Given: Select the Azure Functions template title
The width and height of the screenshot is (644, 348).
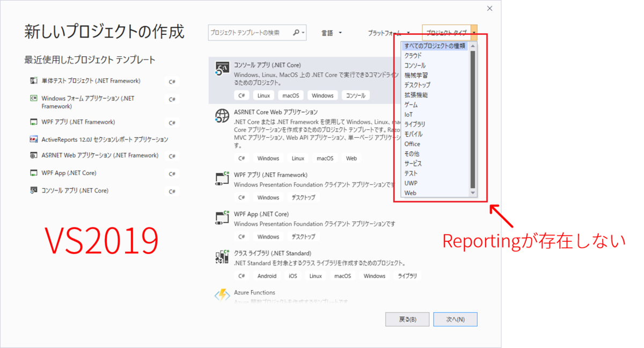Looking at the screenshot, I should [254, 292].
